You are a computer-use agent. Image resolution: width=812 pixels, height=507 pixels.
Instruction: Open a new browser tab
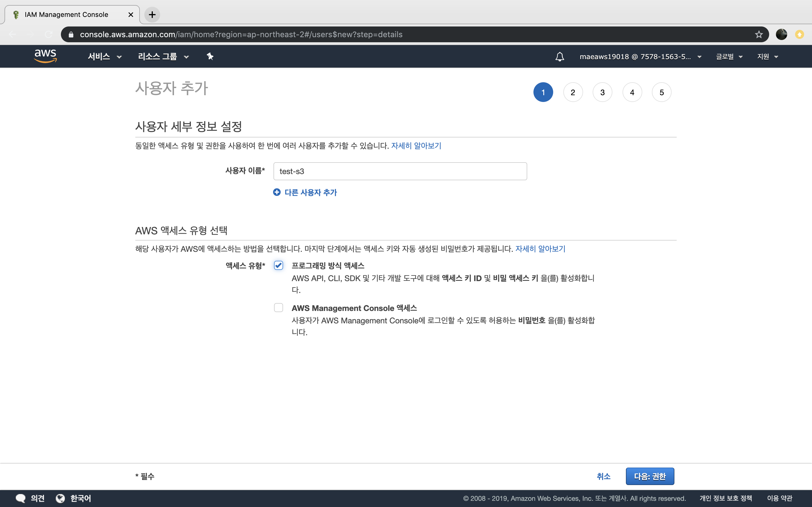click(152, 14)
